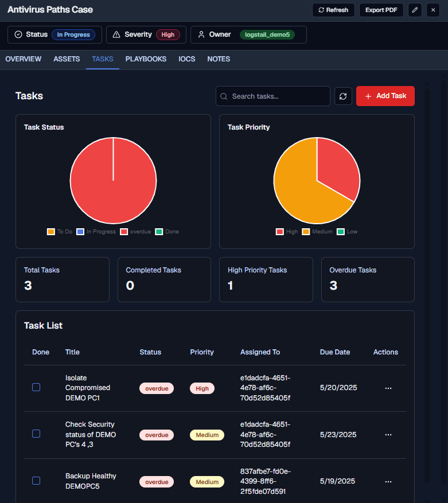Select Backup Healthy DEMOPC5 title
Screen dimensions: 448x503
pyautogui.click(x=91, y=481)
